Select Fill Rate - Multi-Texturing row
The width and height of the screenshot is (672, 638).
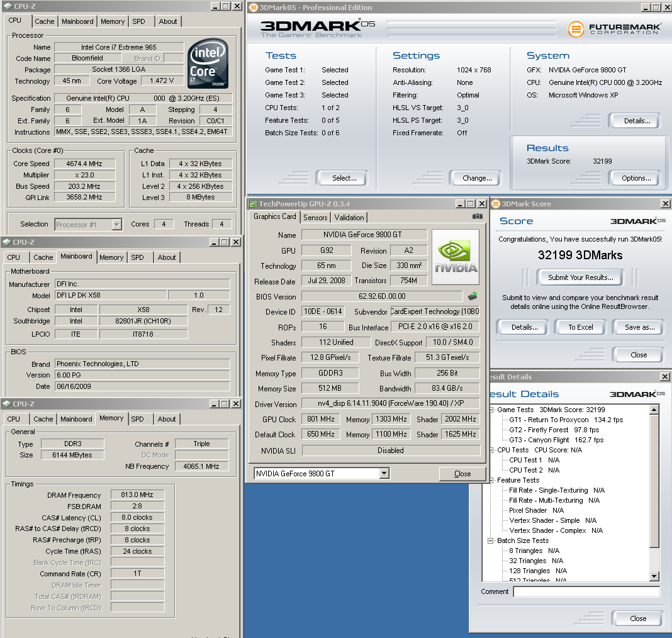[554, 500]
